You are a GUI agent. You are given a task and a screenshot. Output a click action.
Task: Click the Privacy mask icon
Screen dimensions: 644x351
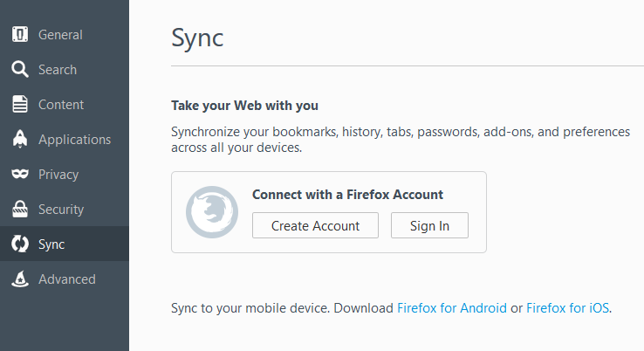coord(20,174)
